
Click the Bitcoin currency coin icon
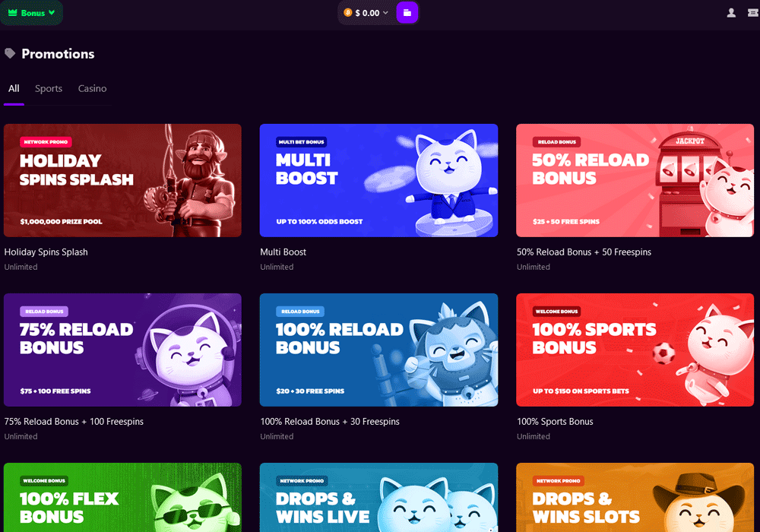(347, 13)
